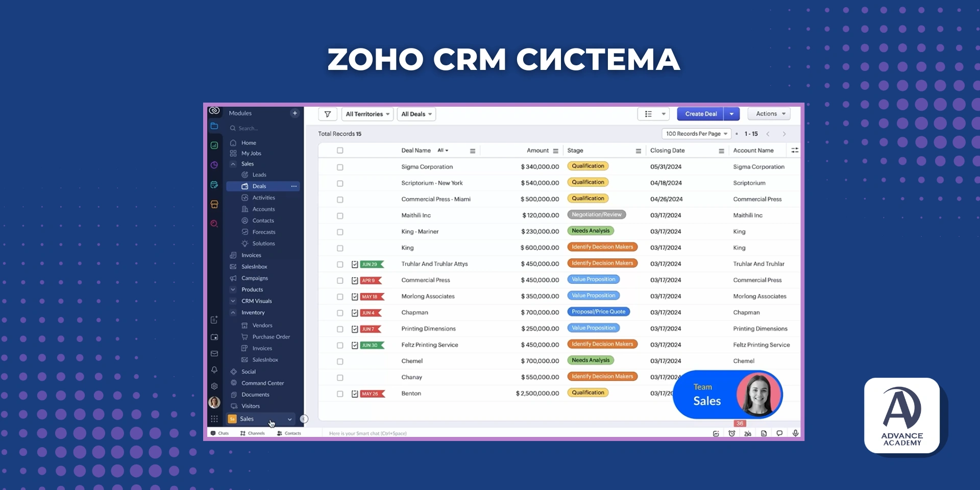Check the Scriptorium - New York row checkbox
The height and width of the screenshot is (490, 980).
340,183
